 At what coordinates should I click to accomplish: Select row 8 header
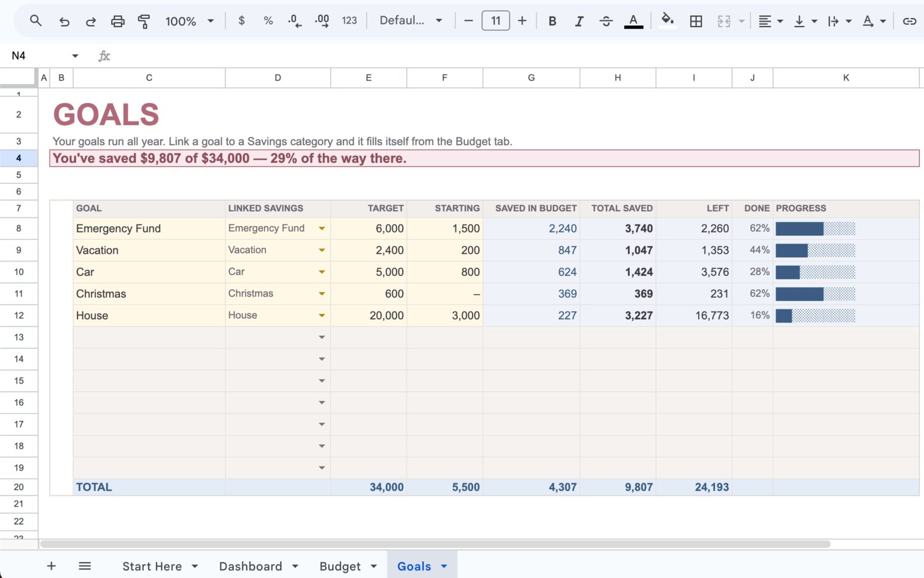(18, 228)
